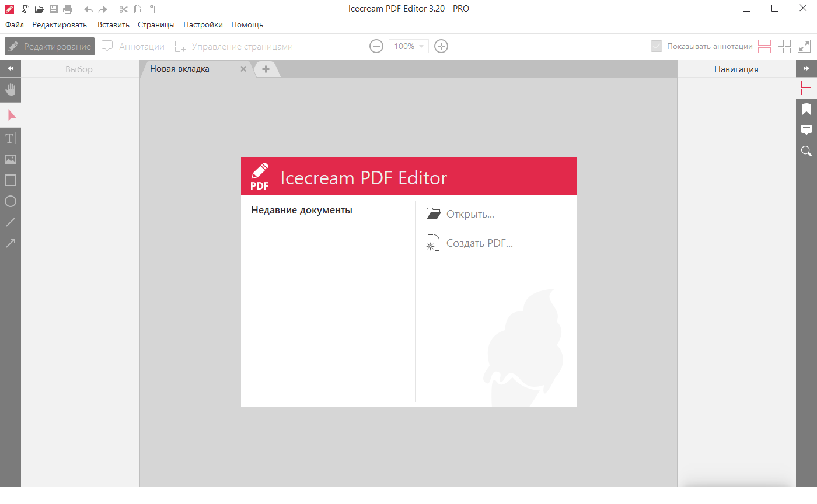This screenshot has height=504, width=817.
Task: Toggle fullscreen presentation mode
Action: coord(804,45)
